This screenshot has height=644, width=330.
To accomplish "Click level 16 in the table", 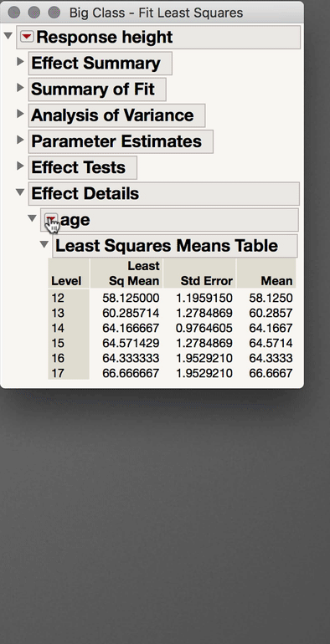I will 58,358.
